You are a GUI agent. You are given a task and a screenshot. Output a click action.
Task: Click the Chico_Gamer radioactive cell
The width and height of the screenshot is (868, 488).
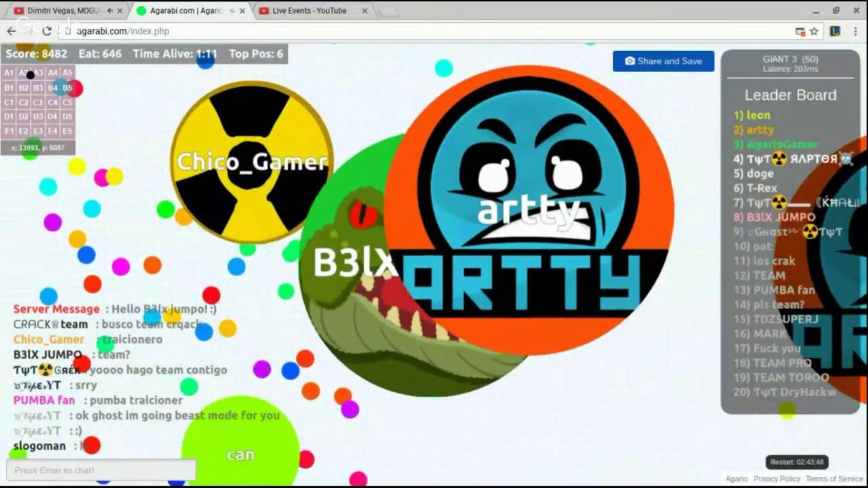[252, 162]
